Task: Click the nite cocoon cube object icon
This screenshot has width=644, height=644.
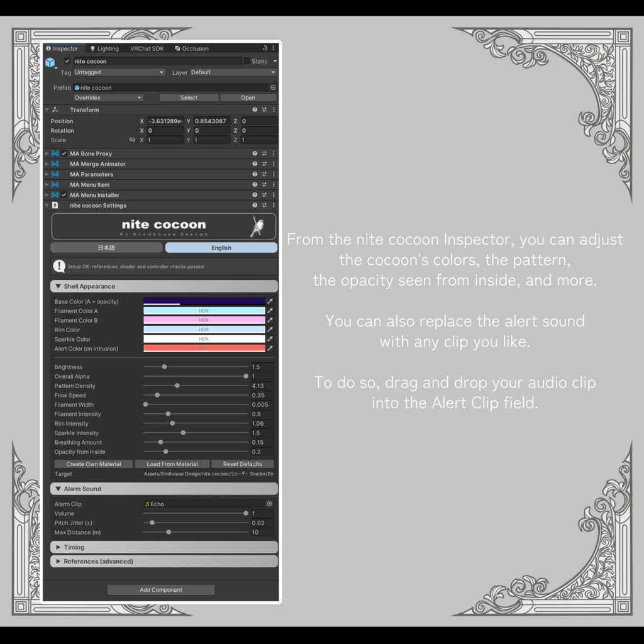Action: coord(50,62)
